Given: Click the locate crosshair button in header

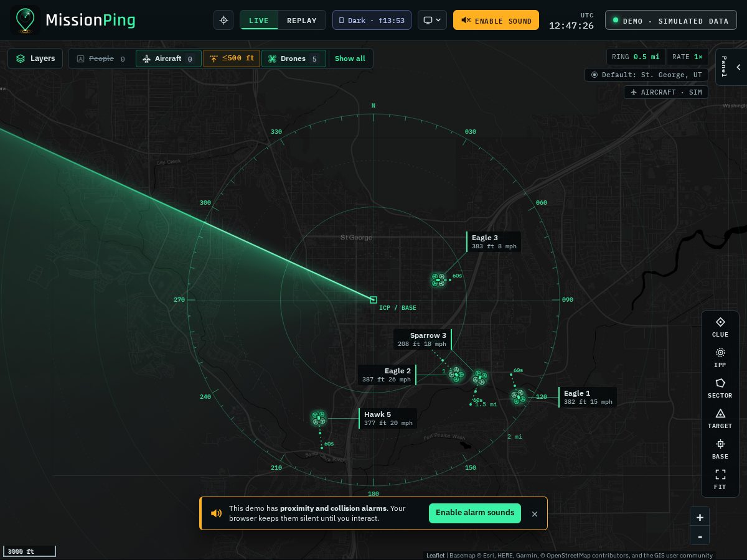Looking at the screenshot, I should click(x=223, y=20).
